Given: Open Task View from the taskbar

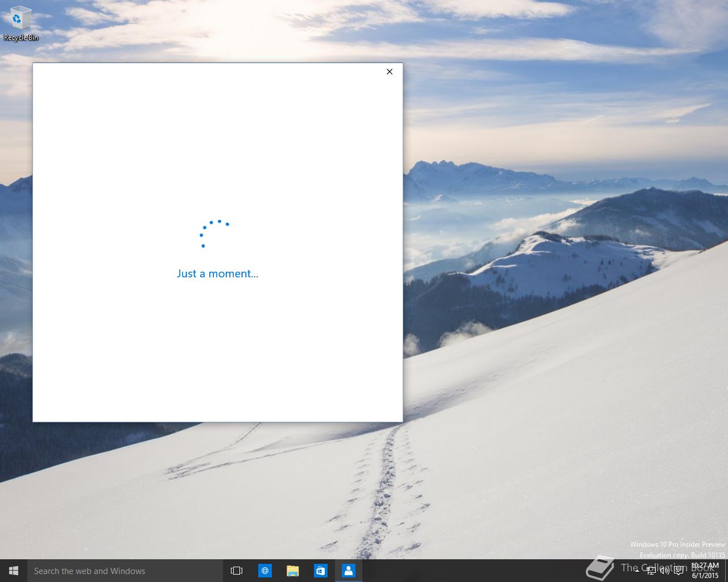Looking at the screenshot, I should (237, 571).
